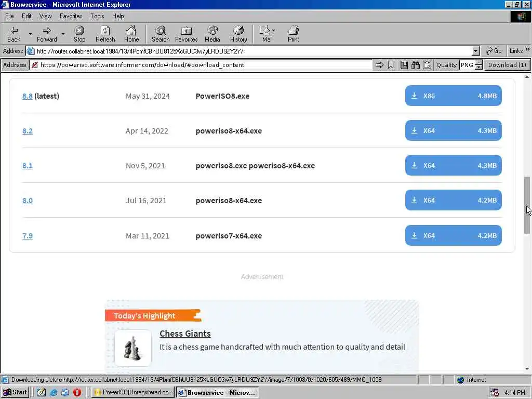Click the clipboard icon in Browservice bar
Viewport: 532px width, 399px height.
pos(427,65)
